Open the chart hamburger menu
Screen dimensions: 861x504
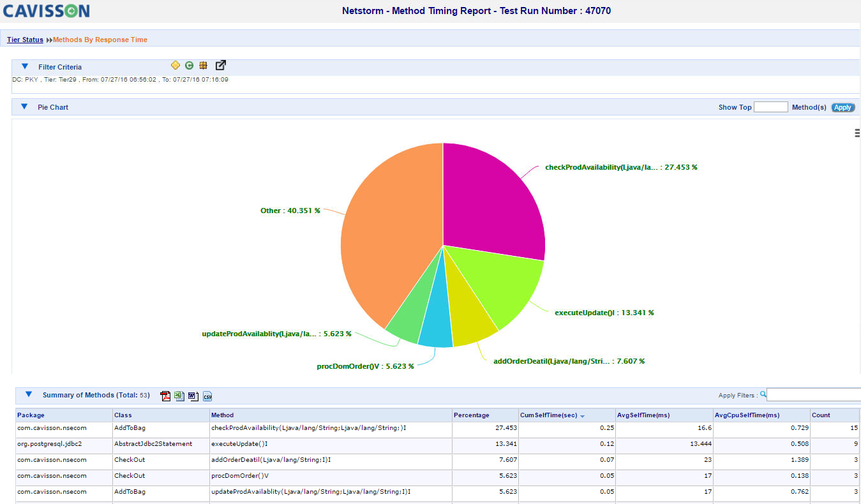click(857, 133)
